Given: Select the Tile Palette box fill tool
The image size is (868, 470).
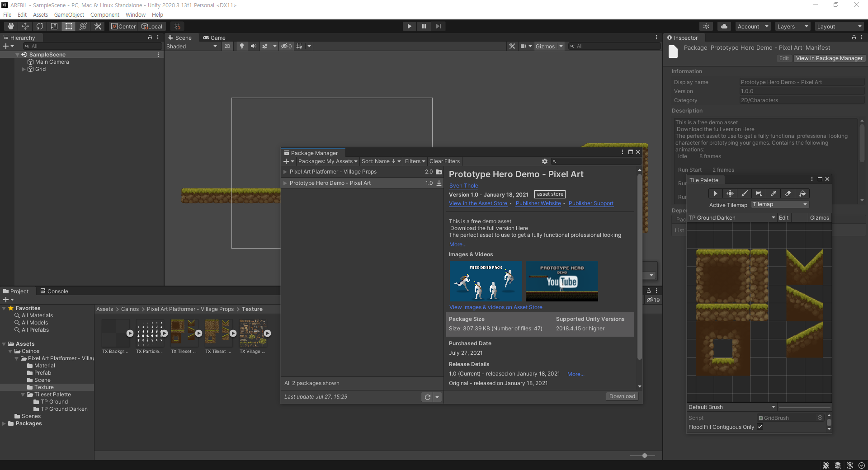Looking at the screenshot, I should tap(759, 193).
